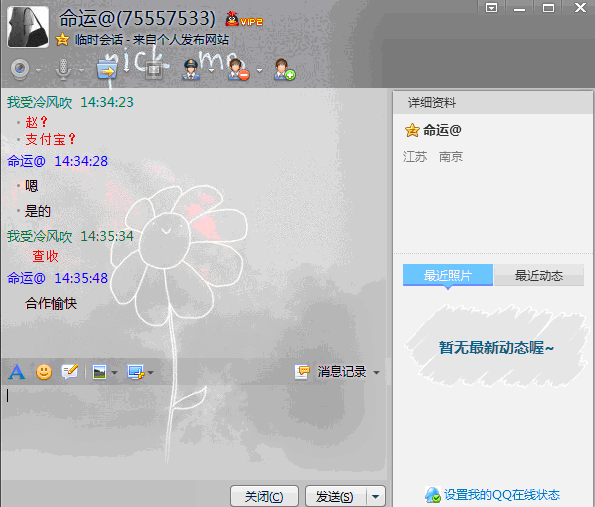The width and height of the screenshot is (595, 507).
Task: Switch to the 最近动态 tab
Action: pos(538,275)
